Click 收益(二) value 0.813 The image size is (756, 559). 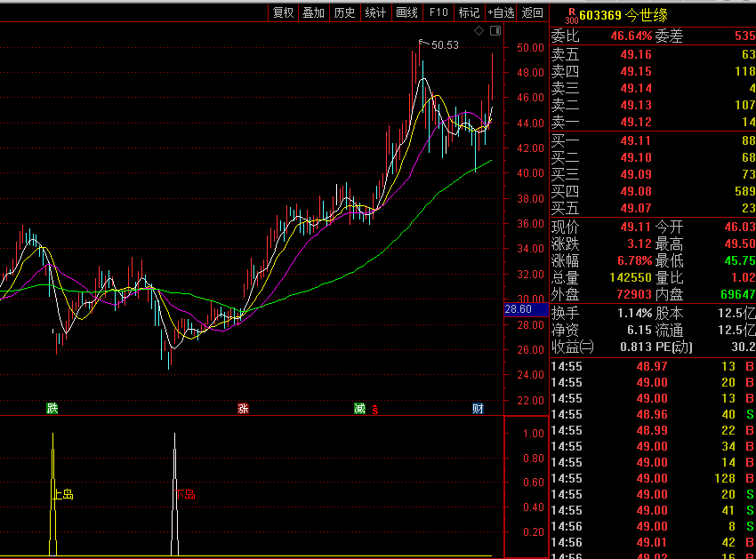tap(636, 347)
